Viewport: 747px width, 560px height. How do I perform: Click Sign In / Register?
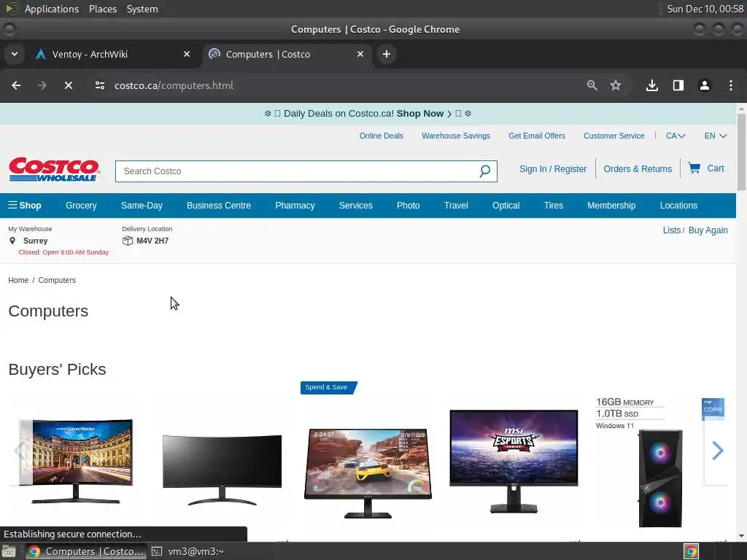553,169
